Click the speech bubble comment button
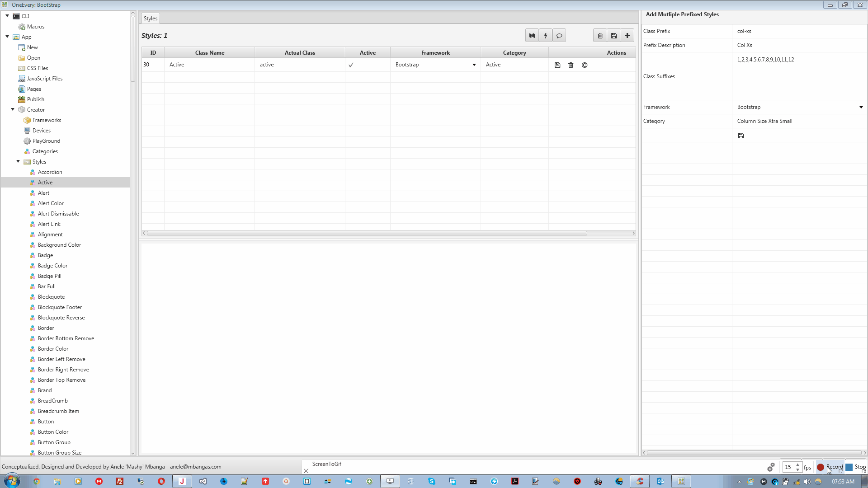The width and height of the screenshot is (868, 488). (559, 36)
